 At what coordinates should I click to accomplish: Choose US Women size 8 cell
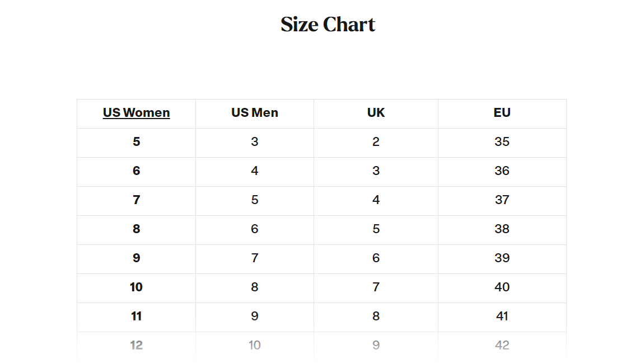(x=136, y=229)
